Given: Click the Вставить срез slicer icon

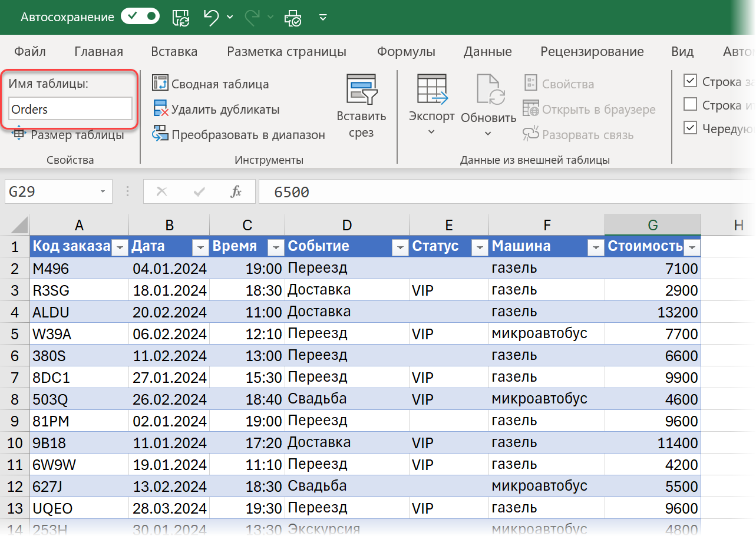Looking at the screenshot, I should [x=361, y=89].
